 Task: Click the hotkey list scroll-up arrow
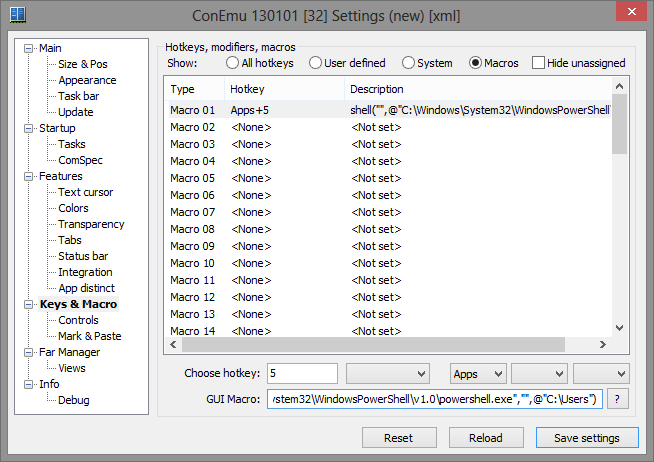click(619, 87)
